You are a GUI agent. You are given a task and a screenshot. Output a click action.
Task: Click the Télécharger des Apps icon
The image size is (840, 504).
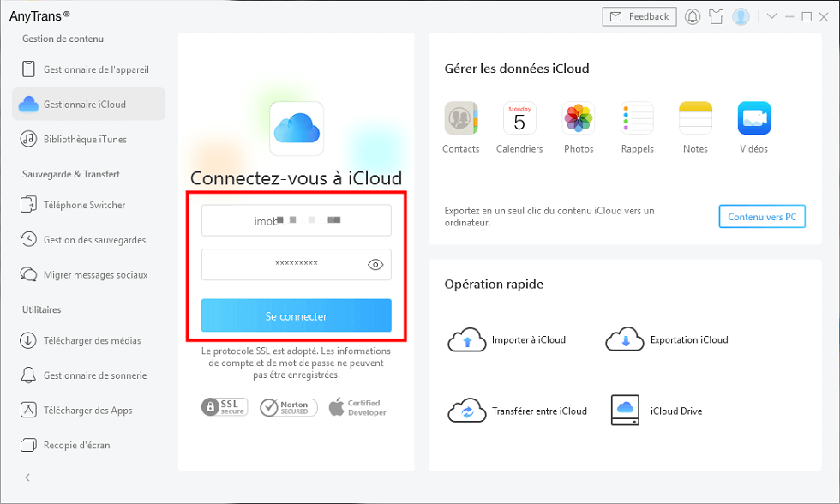pyautogui.click(x=27, y=410)
